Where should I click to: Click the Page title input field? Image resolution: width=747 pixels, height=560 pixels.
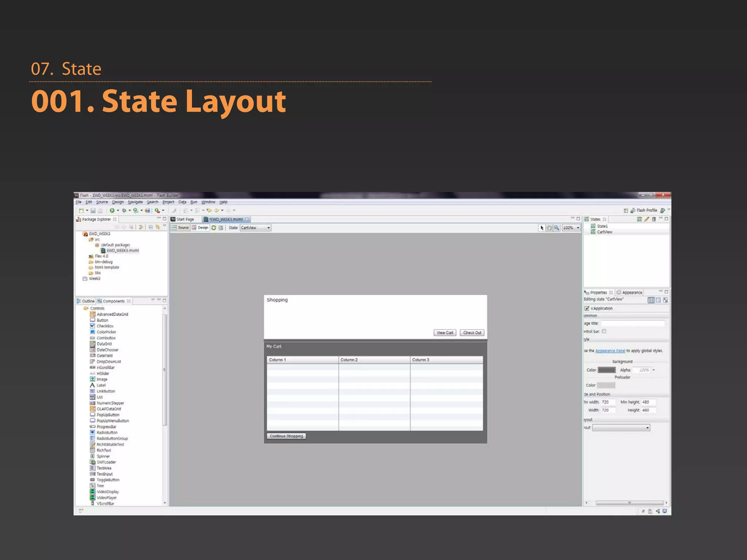tap(633, 324)
